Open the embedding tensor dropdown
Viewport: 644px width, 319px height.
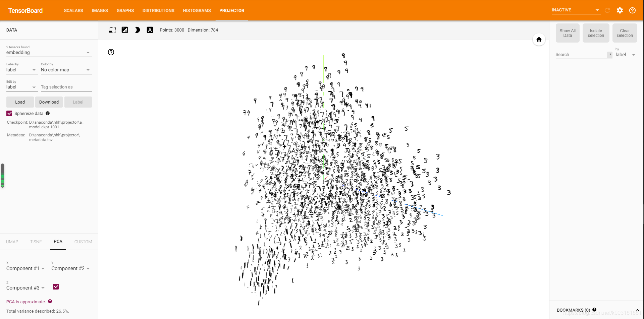(x=49, y=53)
